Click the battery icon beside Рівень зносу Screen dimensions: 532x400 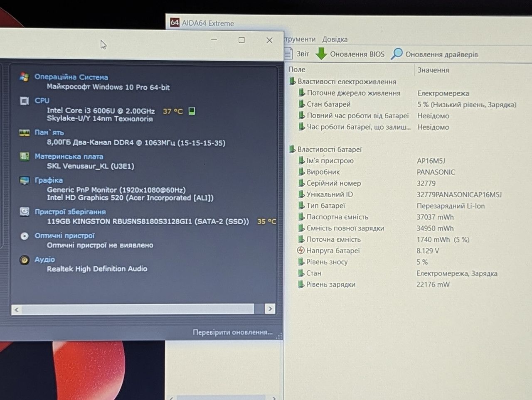(x=301, y=262)
